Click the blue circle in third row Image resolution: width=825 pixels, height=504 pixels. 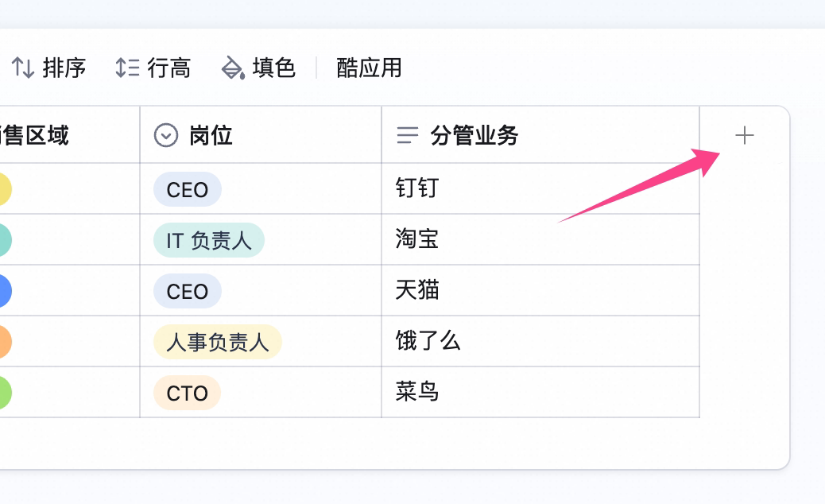pos(4,291)
